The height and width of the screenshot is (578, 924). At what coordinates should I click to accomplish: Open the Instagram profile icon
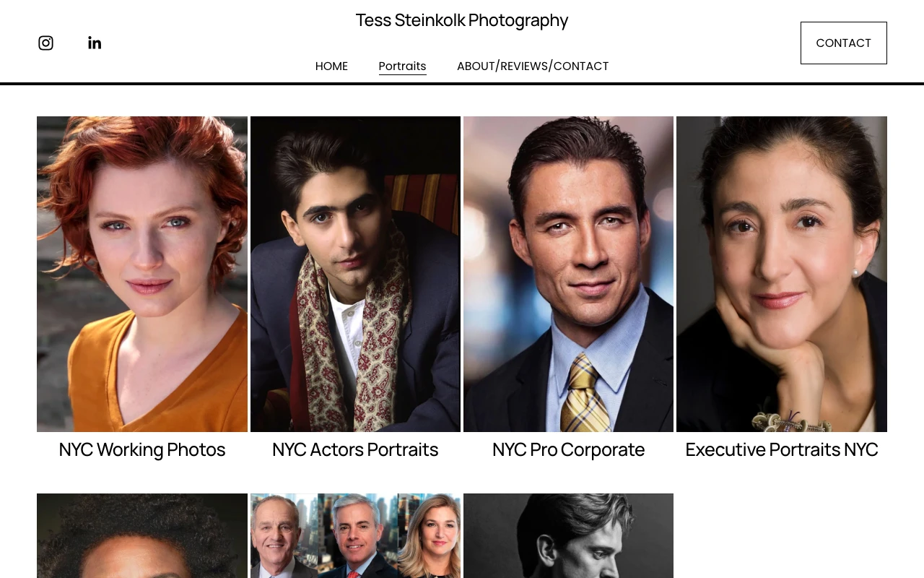tap(45, 43)
